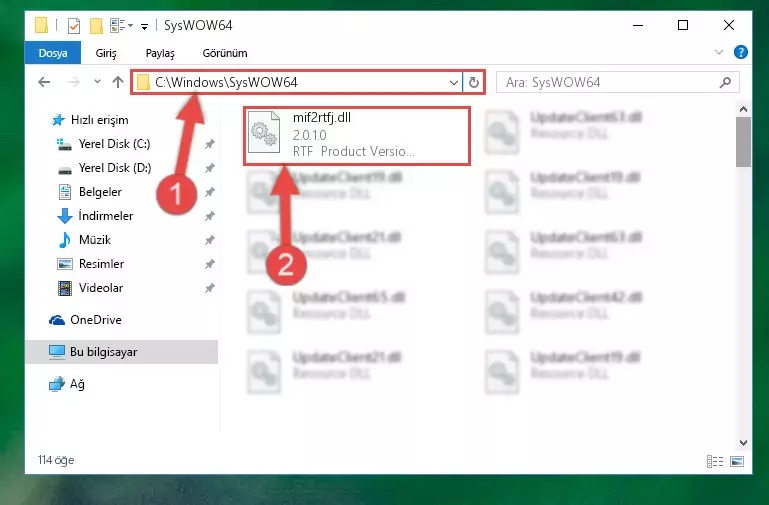Viewport: 769px width, 505px height.
Task: Go back with the left arrow
Action: [44, 82]
